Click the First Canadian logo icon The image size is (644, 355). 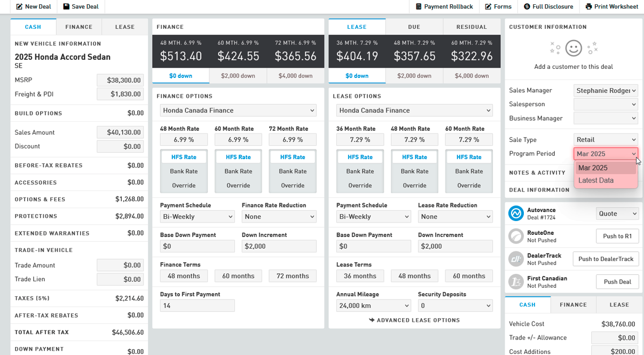(x=516, y=282)
